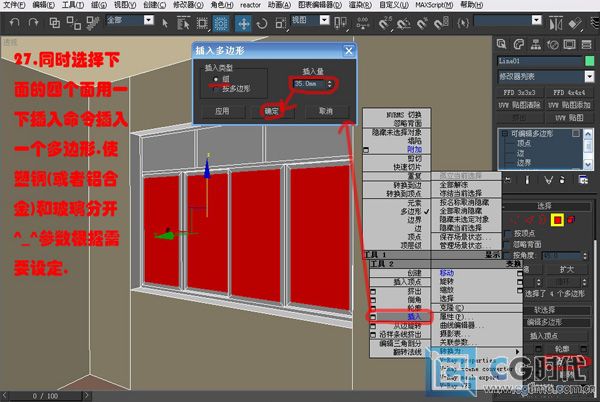The width and height of the screenshot is (600, 402).
Task: Click the FFD 4x4x4 modifier button
Action: (x=569, y=93)
